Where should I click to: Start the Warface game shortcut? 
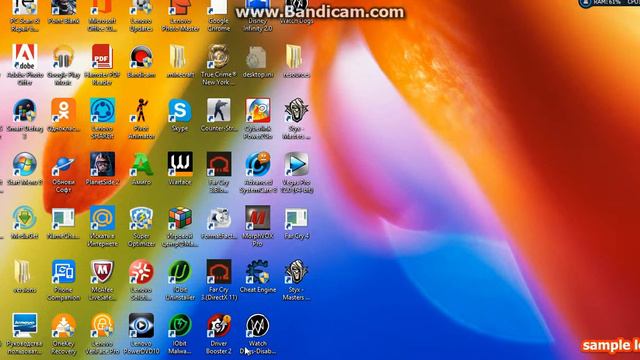click(x=180, y=169)
